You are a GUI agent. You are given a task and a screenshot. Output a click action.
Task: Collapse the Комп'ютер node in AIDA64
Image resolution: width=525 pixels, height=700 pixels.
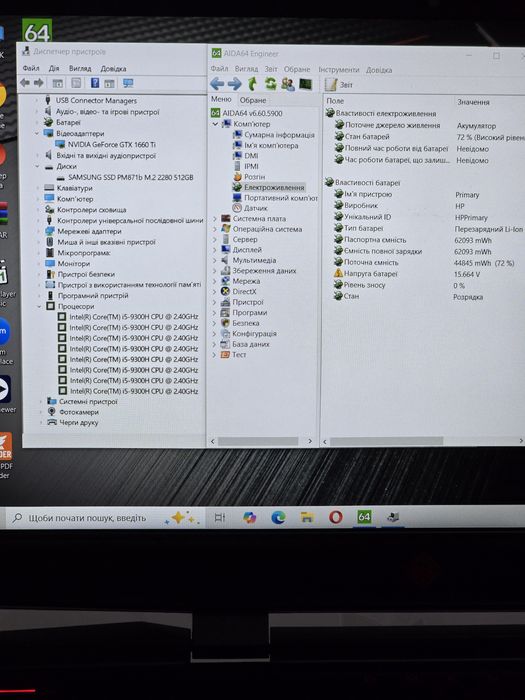click(x=215, y=124)
